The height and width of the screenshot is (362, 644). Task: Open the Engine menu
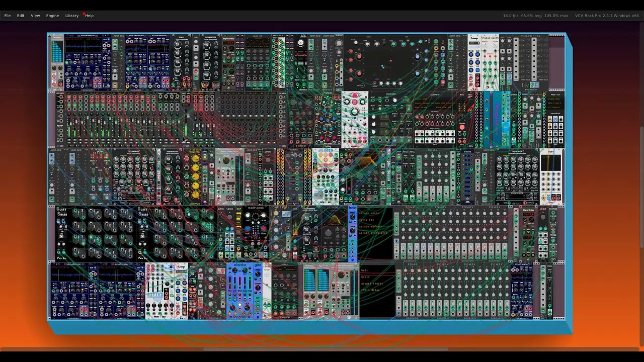pyautogui.click(x=52, y=16)
